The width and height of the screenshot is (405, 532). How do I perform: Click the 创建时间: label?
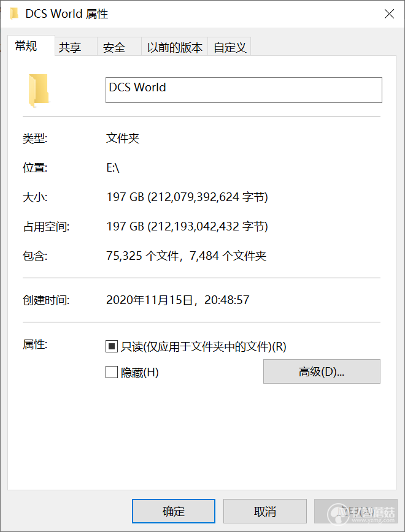46,300
